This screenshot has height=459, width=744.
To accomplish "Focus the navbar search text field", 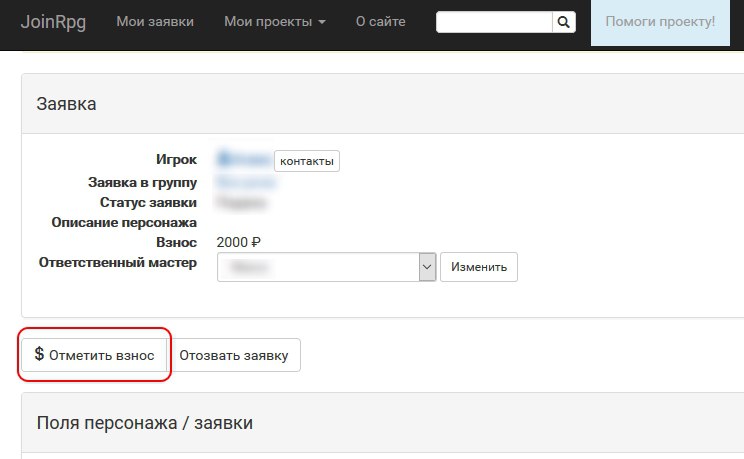I will click(x=495, y=22).
